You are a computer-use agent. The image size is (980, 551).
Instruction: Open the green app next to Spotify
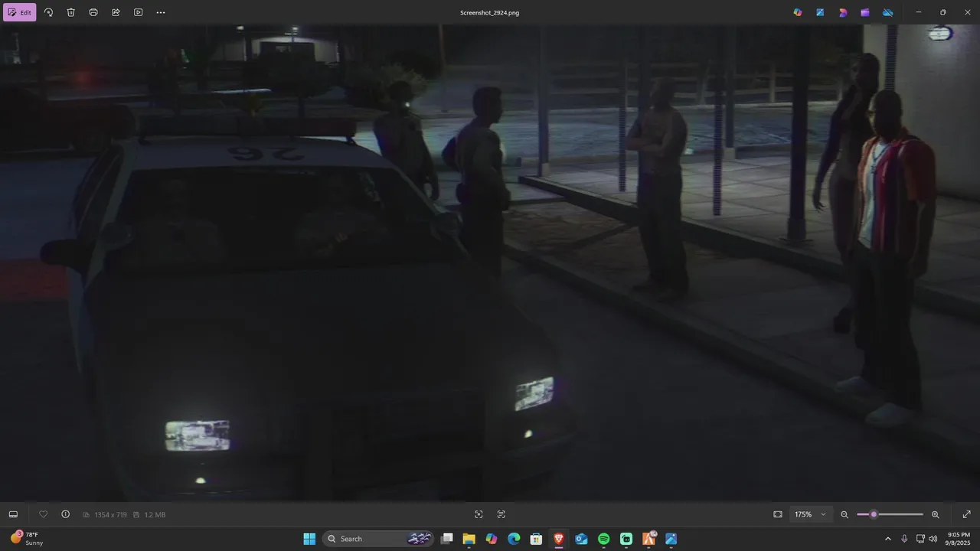[x=626, y=539]
